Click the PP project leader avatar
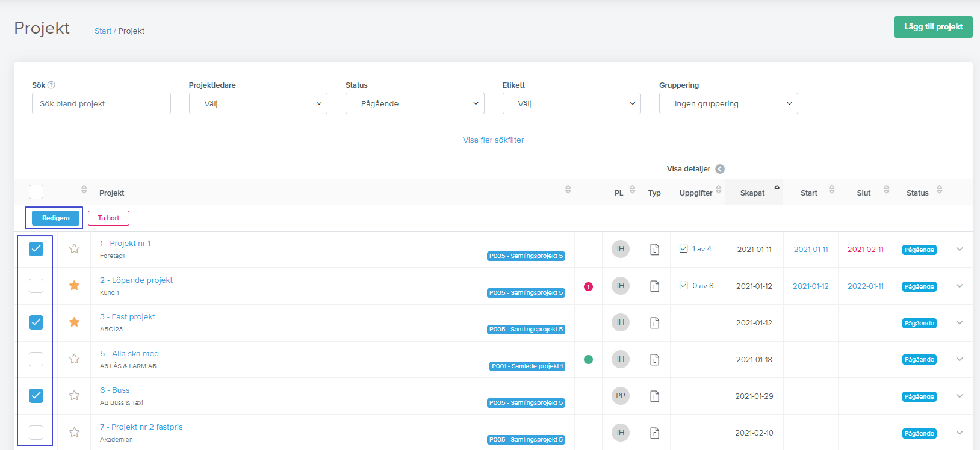The image size is (980, 450). [x=621, y=395]
